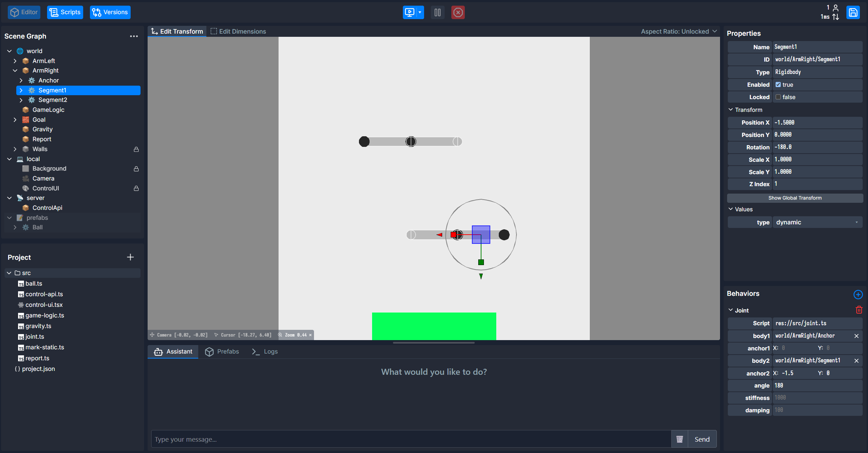Pause the running simulation
Viewport: 868px width, 453px height.
pos(438,12)
